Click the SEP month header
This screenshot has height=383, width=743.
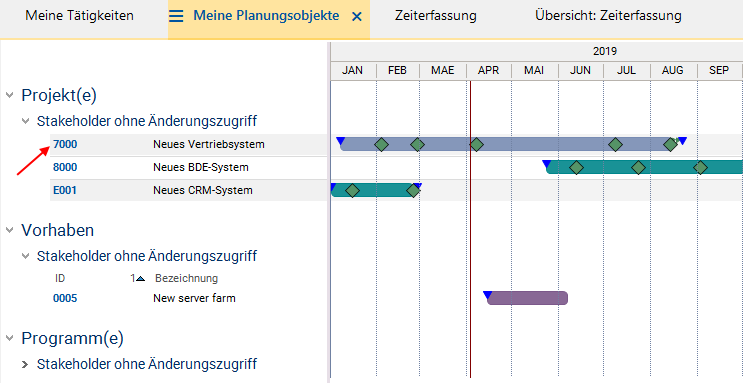point(719,71)
